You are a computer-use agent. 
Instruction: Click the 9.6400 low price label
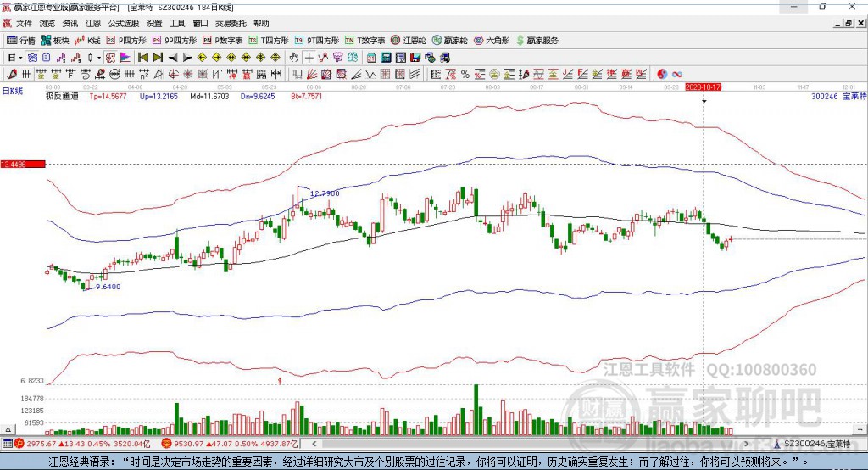coord(108,287)
